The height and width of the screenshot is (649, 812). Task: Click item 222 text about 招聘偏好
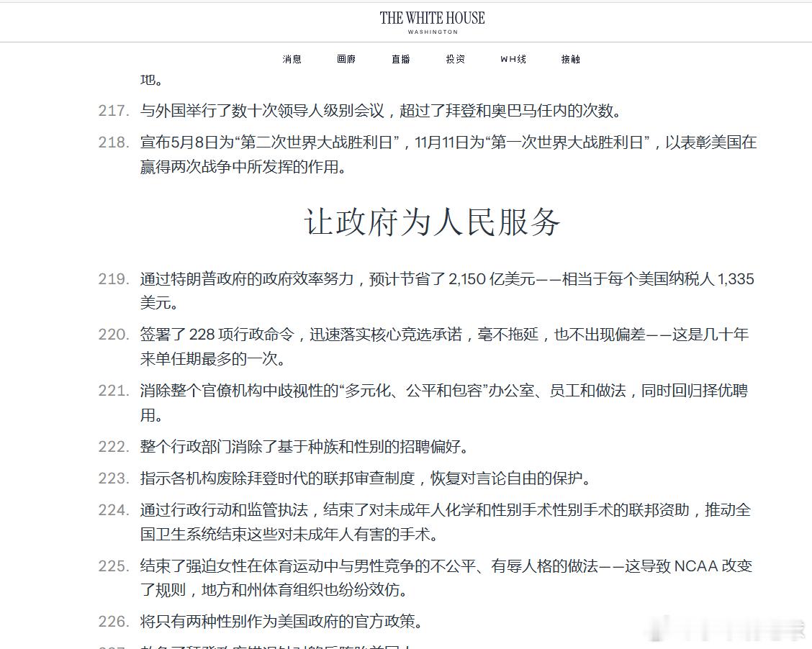point(304,447)
